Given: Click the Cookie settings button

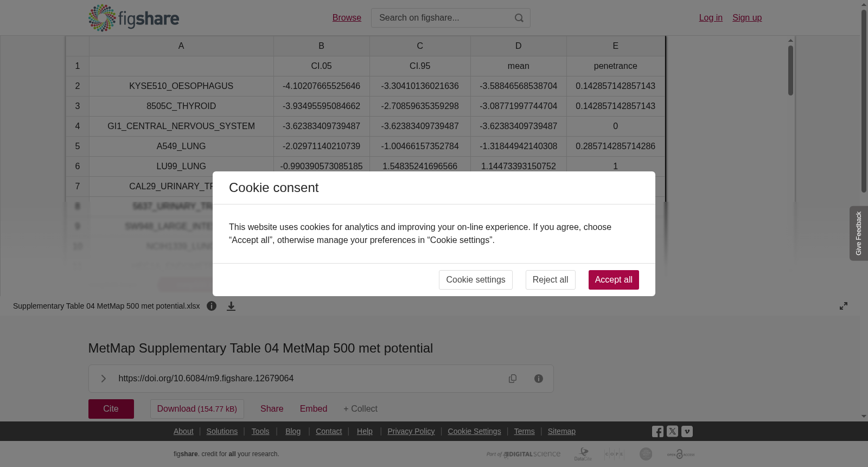Looking at the screenshot, I should 476,280.
